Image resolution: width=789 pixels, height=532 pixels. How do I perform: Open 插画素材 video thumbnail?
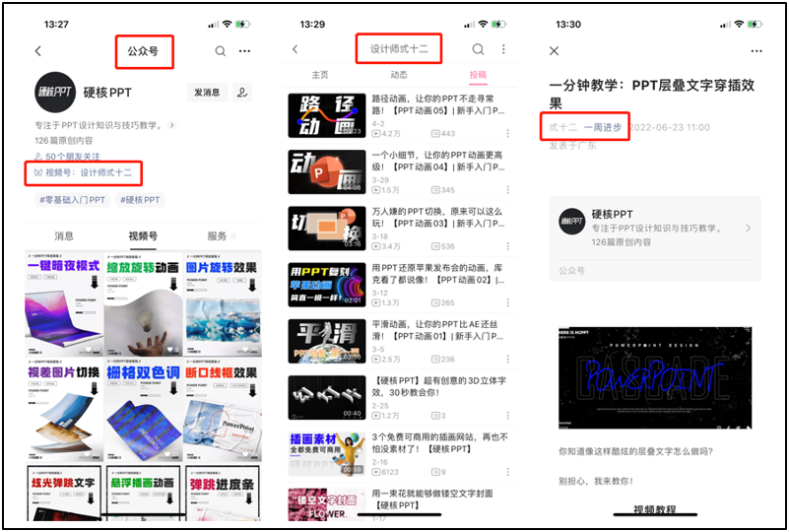327,454
